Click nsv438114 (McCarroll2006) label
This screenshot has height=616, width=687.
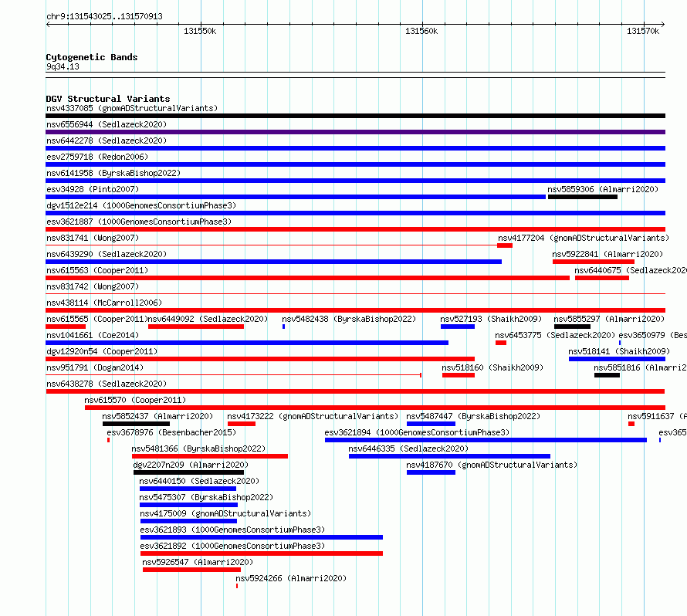[104, 303]
